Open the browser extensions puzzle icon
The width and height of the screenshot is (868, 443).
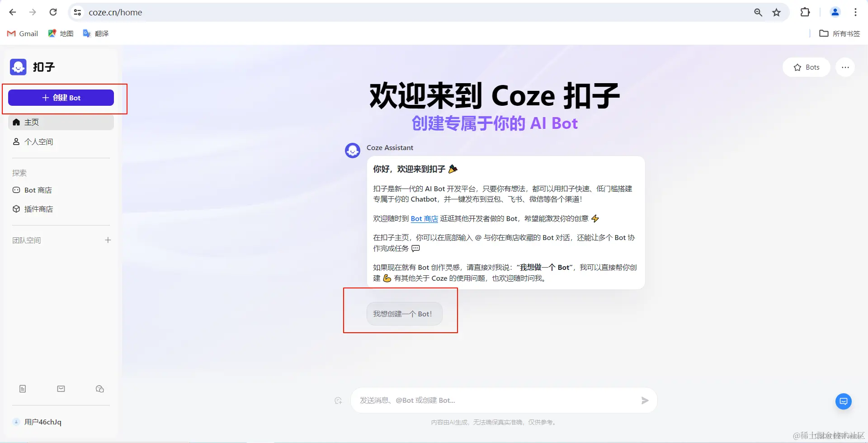[805, 12]
